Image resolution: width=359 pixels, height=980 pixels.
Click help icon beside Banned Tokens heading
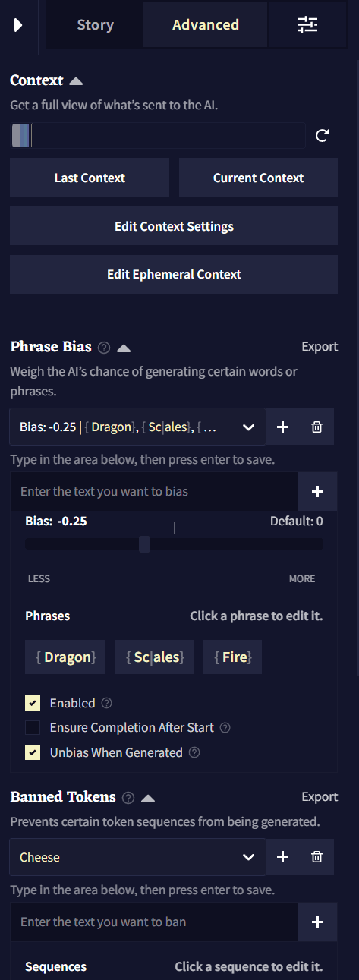(x=128, y=798)
